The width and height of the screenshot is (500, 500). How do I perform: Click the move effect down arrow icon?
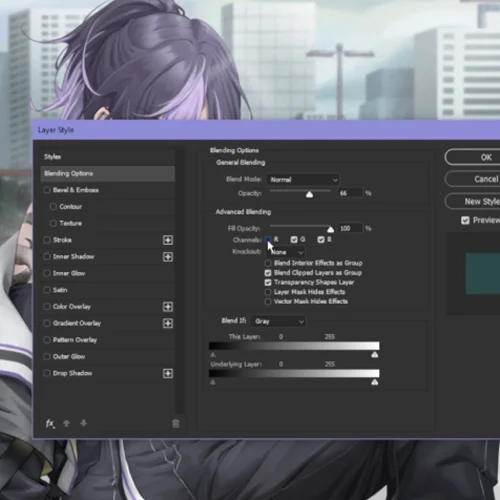point(84,423)
